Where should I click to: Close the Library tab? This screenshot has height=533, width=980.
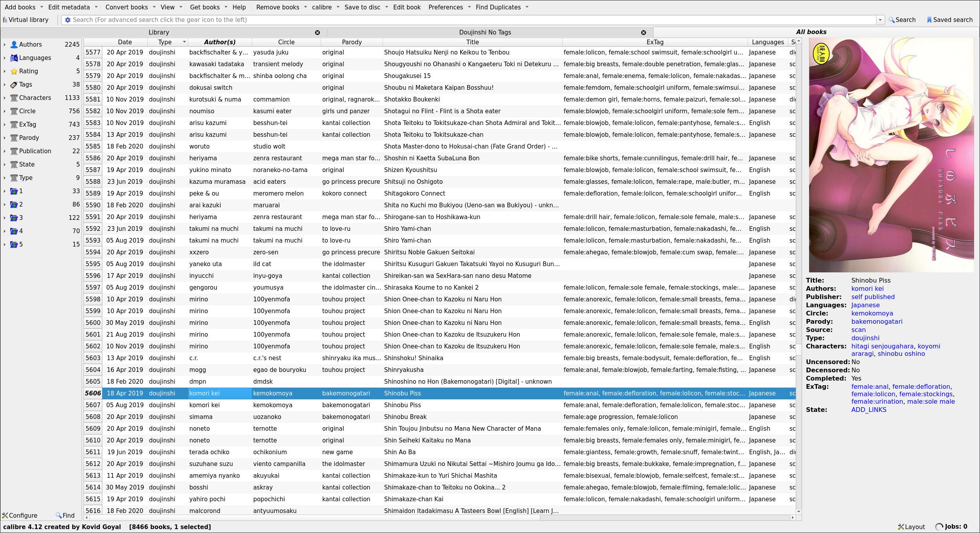coord(318,33)
